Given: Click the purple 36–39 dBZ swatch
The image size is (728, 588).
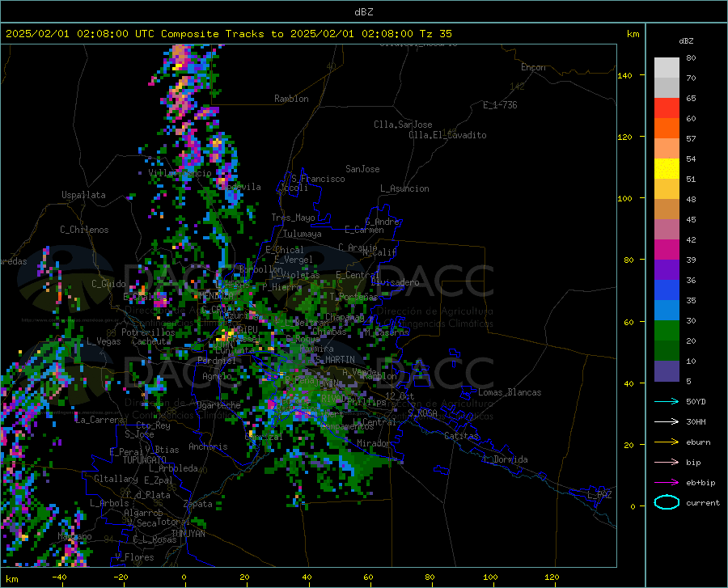Looking at the screenshot, I should (667, 270).
